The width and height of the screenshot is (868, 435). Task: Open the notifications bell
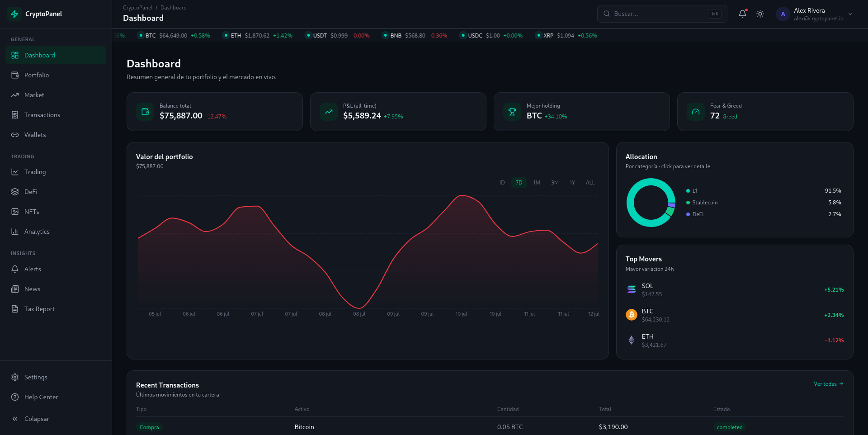pos(742,14)
